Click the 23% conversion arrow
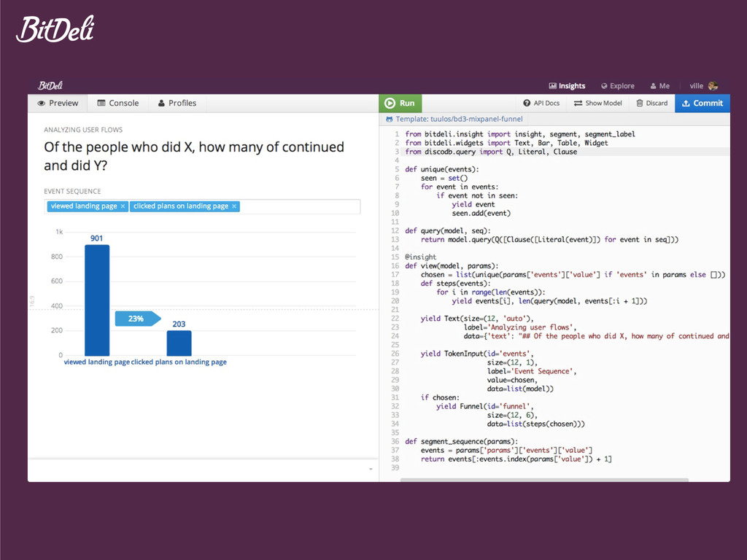Viewport: 747px width, 560px height. pyautogui.click(x=138, y=319)
